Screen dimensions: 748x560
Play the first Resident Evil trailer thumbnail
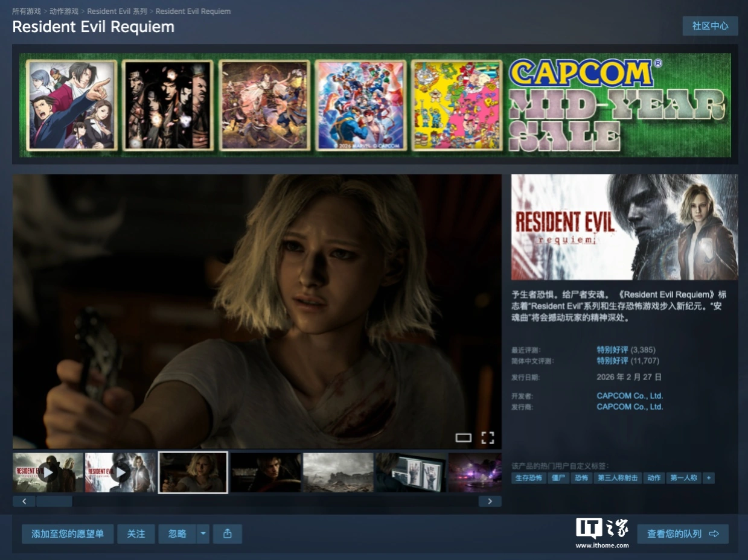click(48, 472)
